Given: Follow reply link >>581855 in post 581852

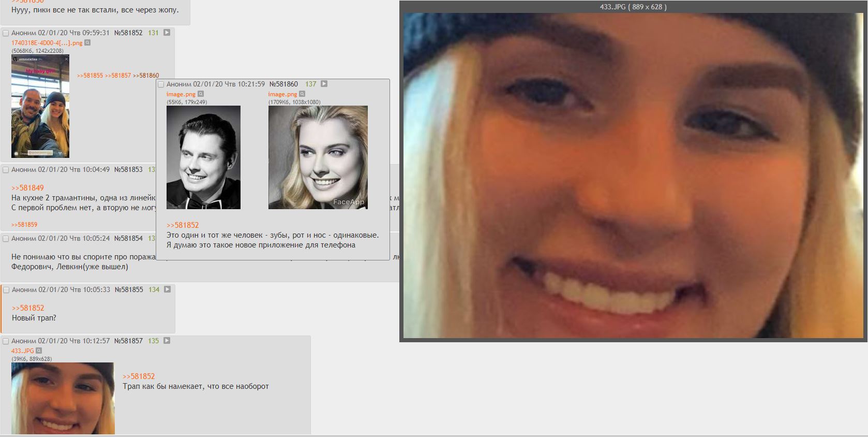Looking at the screenshot, I should point(90,76).
